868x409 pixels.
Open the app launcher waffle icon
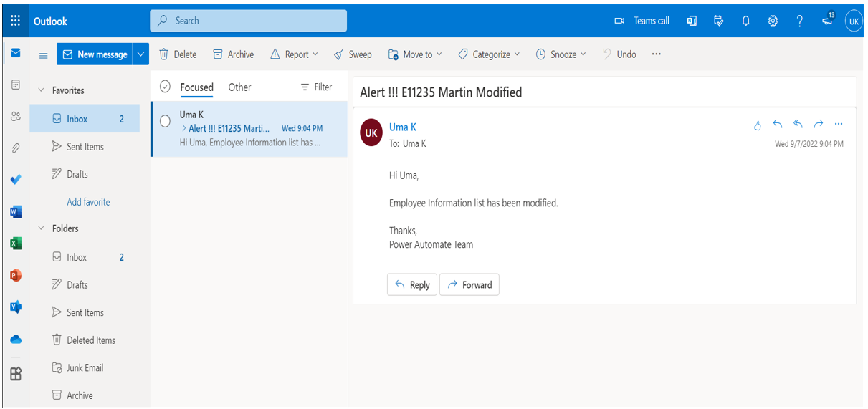[x=16, y=21]
